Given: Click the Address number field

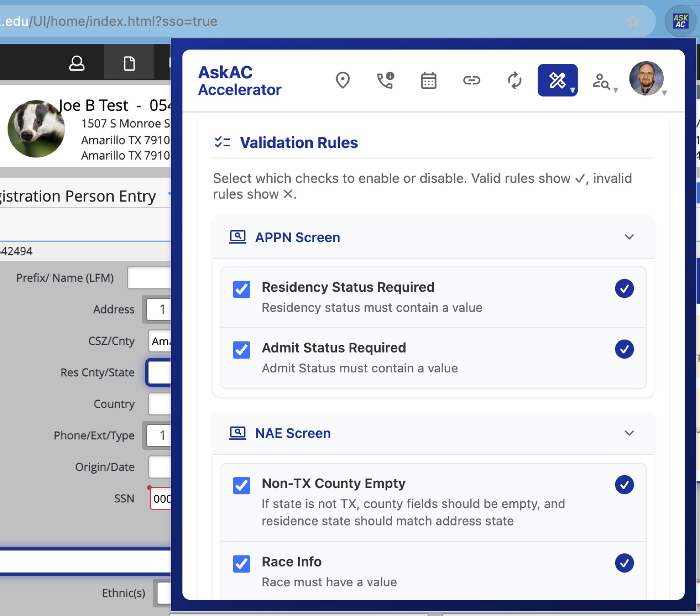Looking at the screenshot, I should point(158,309).
